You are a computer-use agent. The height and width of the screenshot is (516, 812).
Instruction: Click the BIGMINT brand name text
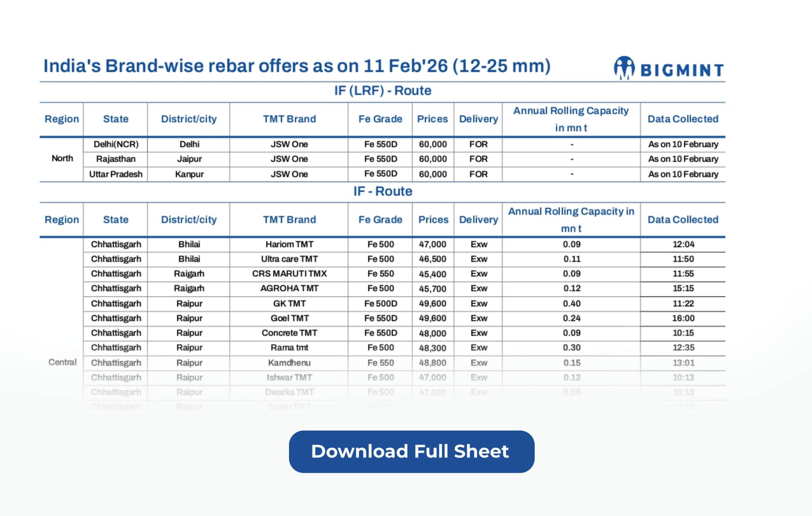(x=682, y=70)
